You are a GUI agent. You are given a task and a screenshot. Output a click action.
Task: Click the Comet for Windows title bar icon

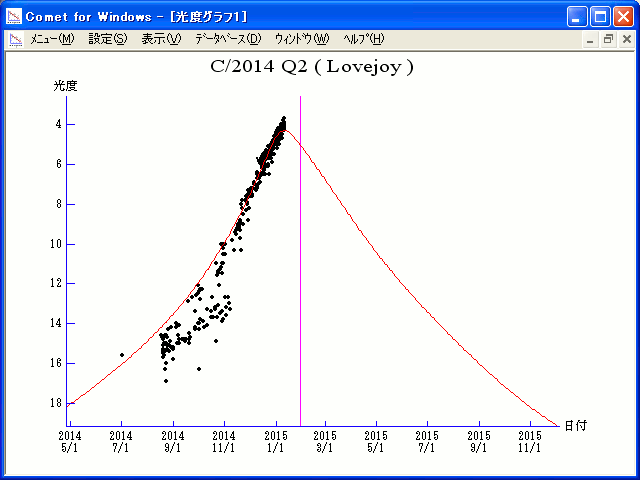tap(14, 16)
